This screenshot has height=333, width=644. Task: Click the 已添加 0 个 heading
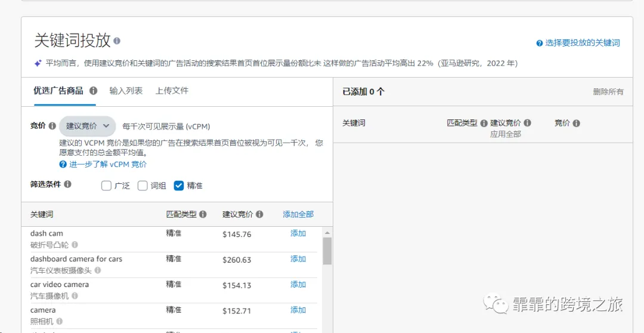(x=364, y=92)
